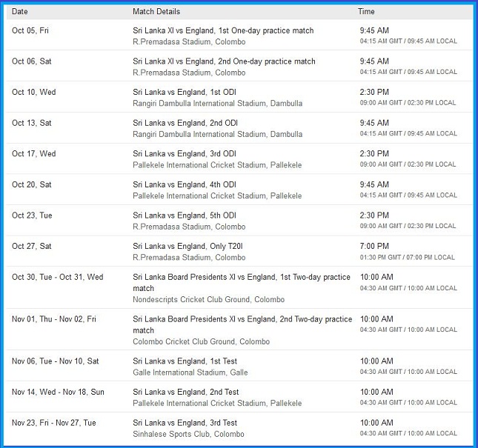Click the 10:00 AM time for 3rd Test
Image resolution: width=478 pixels, height=448 pixels.
coord(376,423)
